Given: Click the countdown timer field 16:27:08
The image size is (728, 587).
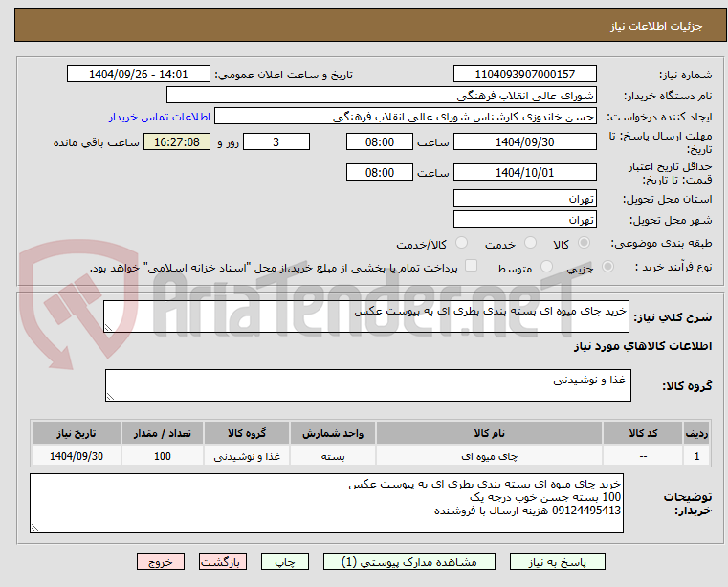Looking at the screenshot, I should [177, 142].
